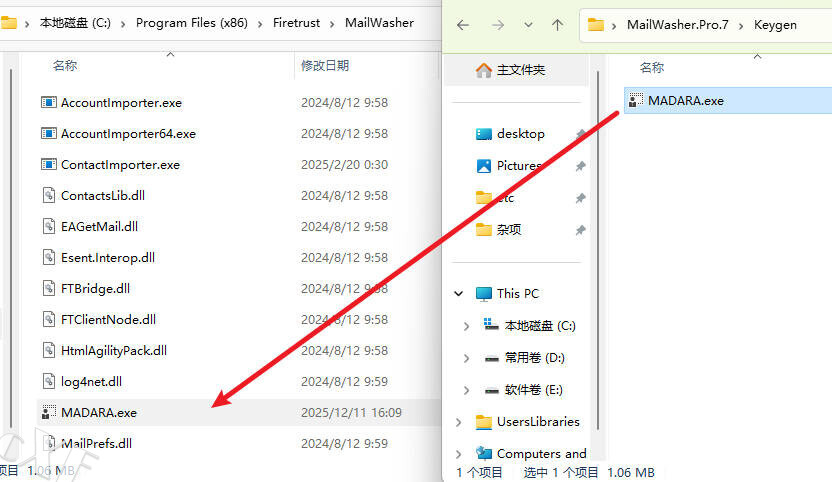Click the Back arrow in the Keygen window
This screenshot has width=832, height=482.
pyautogui.click(x=462, y=25)
